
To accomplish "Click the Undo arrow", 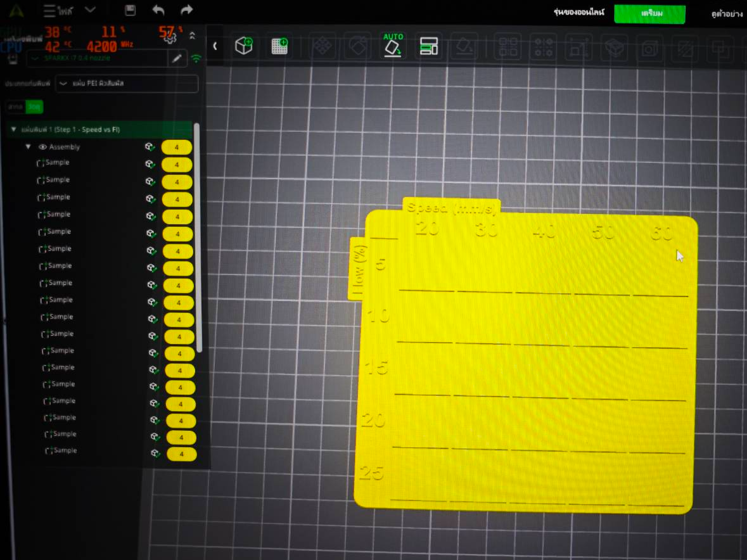I will point(158,10).
